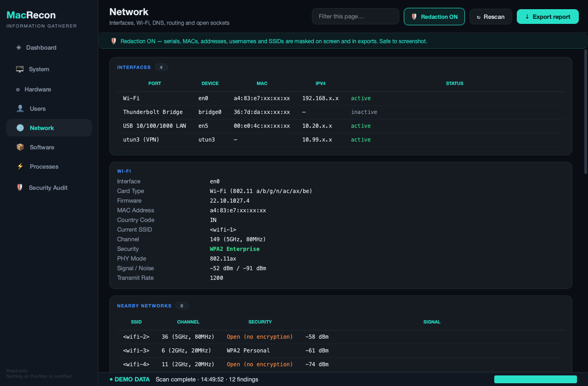Screen dimensions: 588x386
Task: Click the Rescan button
Action: point(491,17)
